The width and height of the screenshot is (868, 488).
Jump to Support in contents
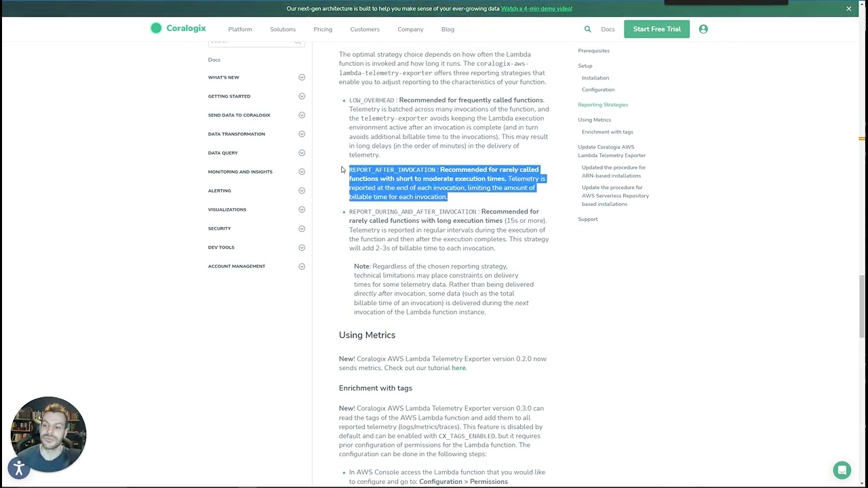coord(588,220)
